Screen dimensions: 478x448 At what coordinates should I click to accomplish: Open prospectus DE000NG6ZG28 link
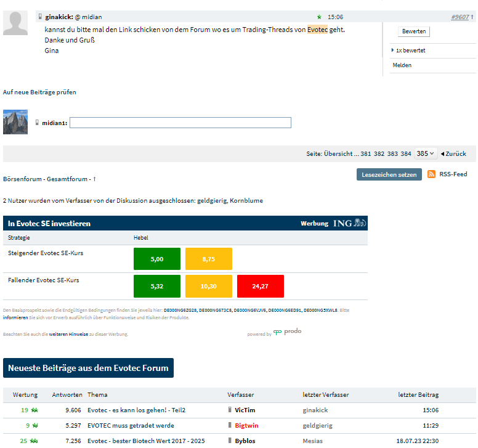pos(180,310)
